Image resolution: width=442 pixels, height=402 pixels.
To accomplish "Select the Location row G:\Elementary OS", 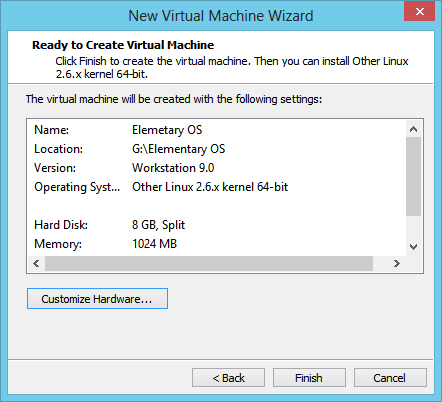I will 217,149.
